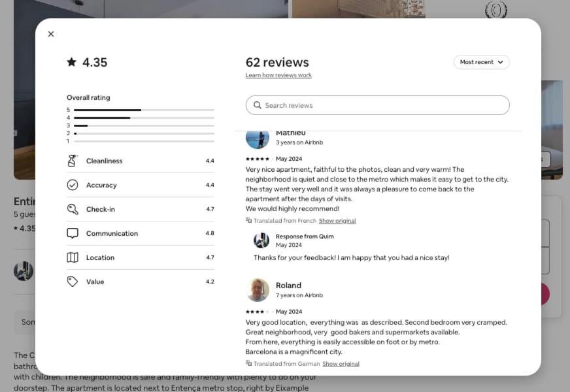Image resolution: width=570 pixels, height=392 pixels.
Task: Click Roland's profile avatar
Action: (x=258, y=290)
